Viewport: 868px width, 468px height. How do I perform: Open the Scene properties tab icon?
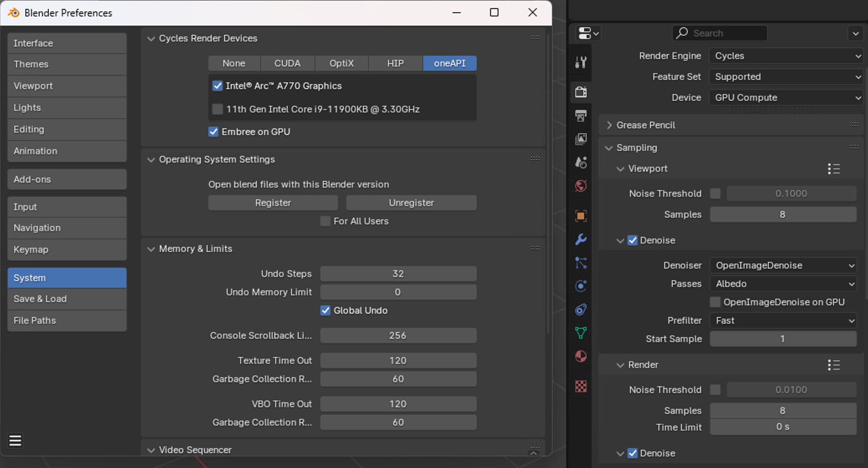pyautogui.click(x=581, y=162)
